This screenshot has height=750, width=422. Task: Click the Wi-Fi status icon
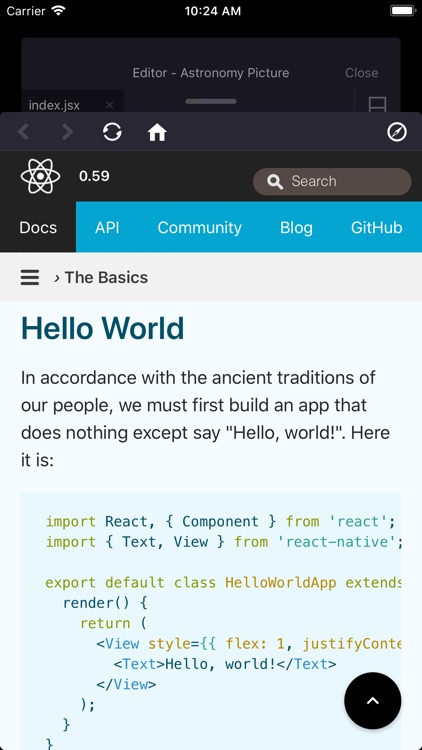click(x=59, y=11)
